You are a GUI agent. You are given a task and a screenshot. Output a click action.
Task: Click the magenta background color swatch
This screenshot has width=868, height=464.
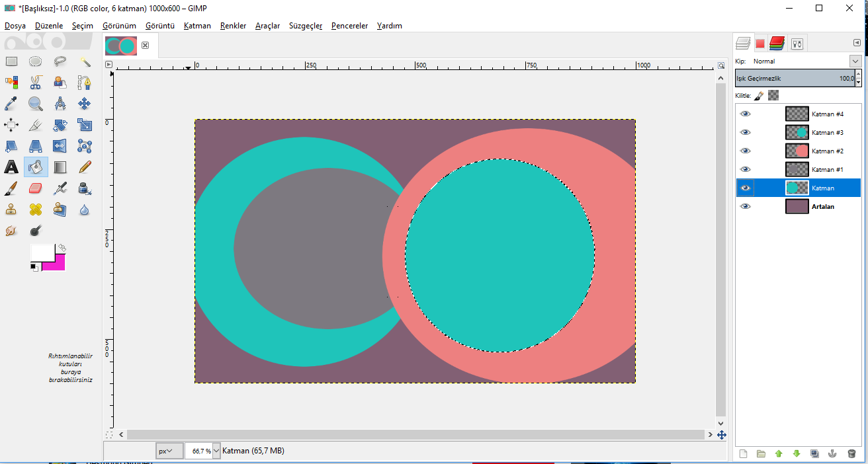[x=58, y=265]
